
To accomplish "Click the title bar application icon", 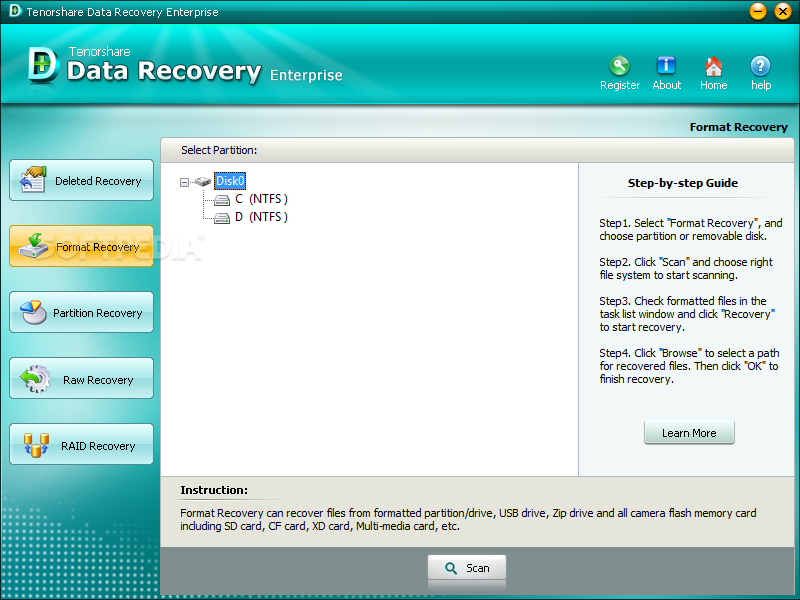I will [x=15, y=10].
